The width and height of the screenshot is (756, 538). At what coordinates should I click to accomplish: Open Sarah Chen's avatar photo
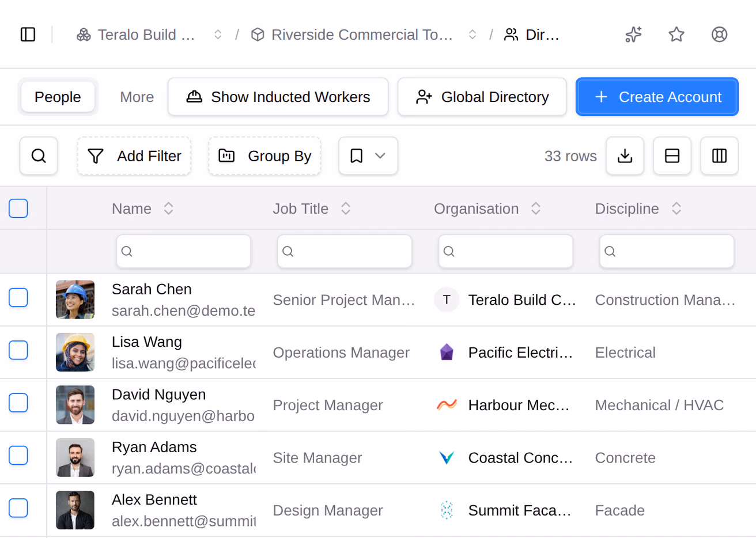(75, 300)
